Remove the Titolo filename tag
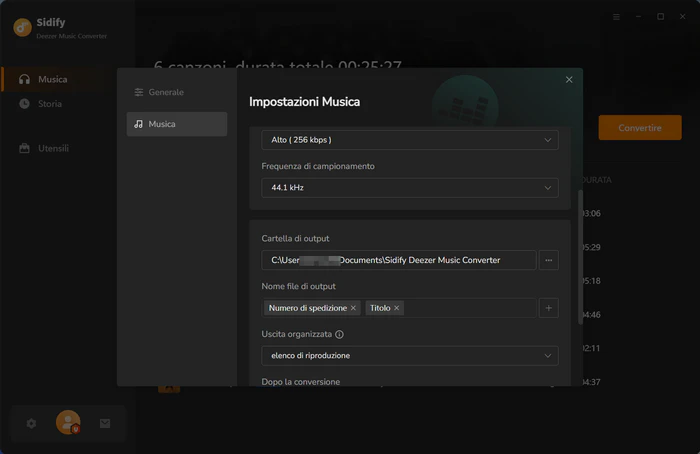The height and width of the screenshot is (454, 700). point(396,308)
